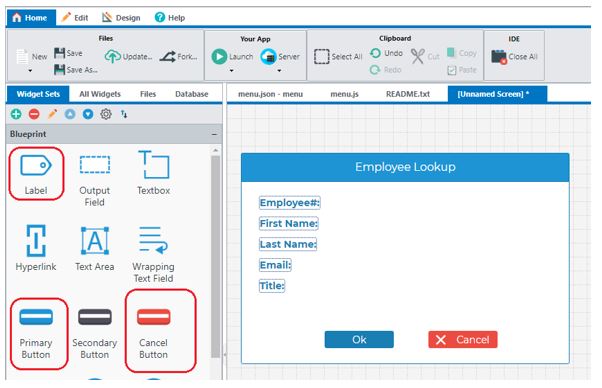Screen dimensions: 602x388
Task: Click the widget list scrollbar
Action: click(215, 256)
